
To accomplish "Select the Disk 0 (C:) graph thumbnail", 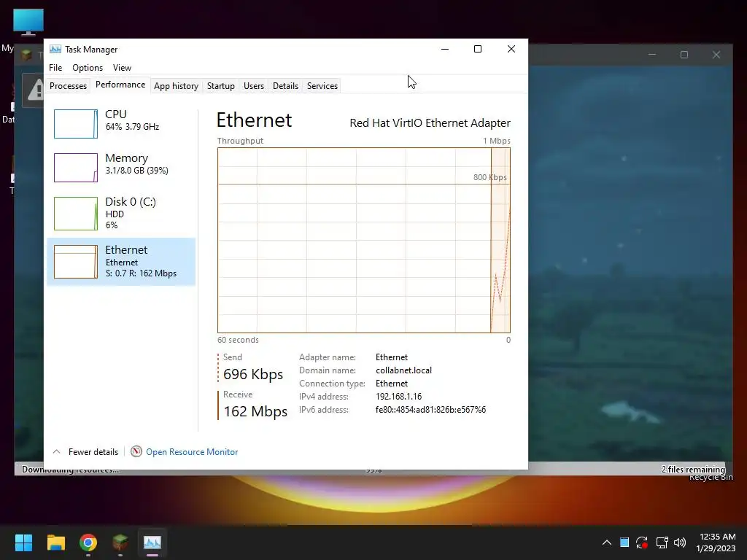I will click(76, 214).
